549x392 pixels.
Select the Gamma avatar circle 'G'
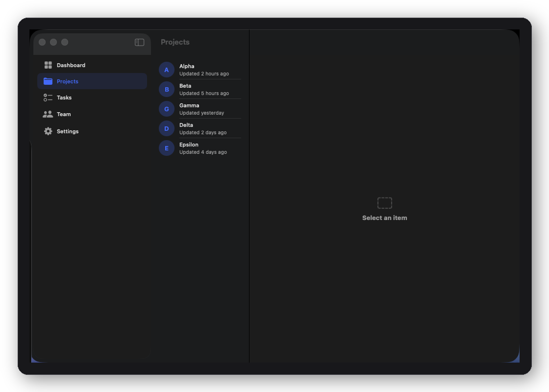pos(167,109)
